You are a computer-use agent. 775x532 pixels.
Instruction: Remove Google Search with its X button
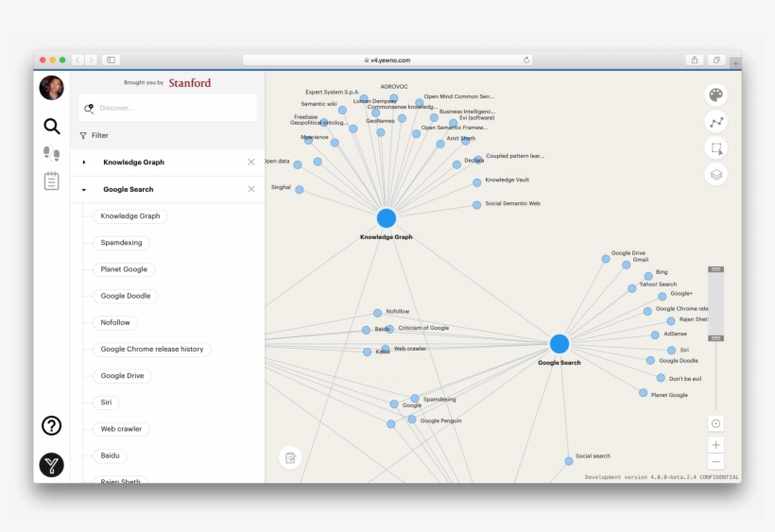(251, 189)
